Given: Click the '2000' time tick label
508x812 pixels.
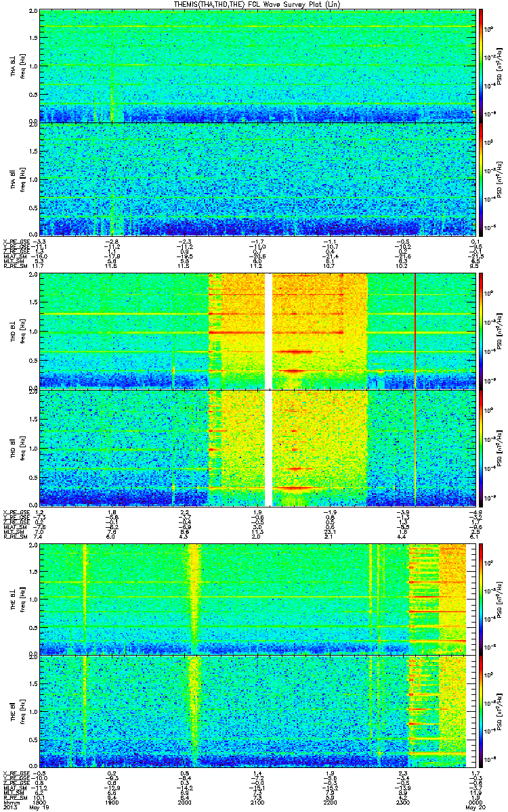Looking at the screenshot, I should (184, 802).
